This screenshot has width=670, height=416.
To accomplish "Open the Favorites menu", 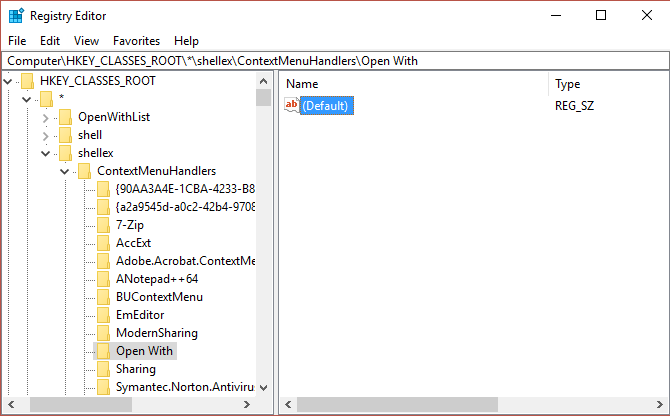I will 136,41.
